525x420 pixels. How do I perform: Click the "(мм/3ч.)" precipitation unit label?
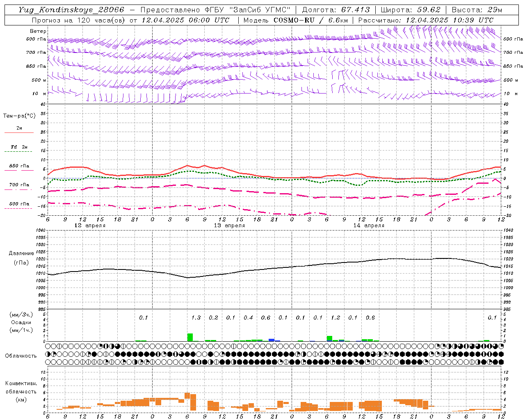[x=21, y=315]
